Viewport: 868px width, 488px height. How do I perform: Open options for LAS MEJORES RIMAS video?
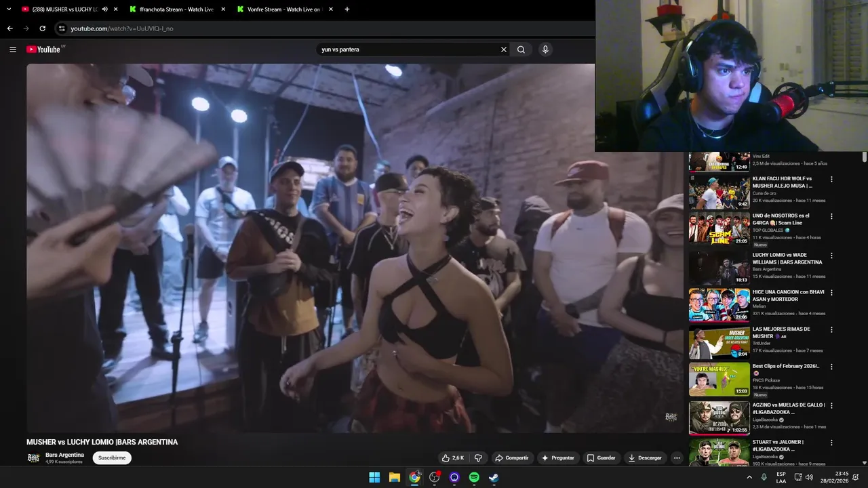click(x=831, y=330)
